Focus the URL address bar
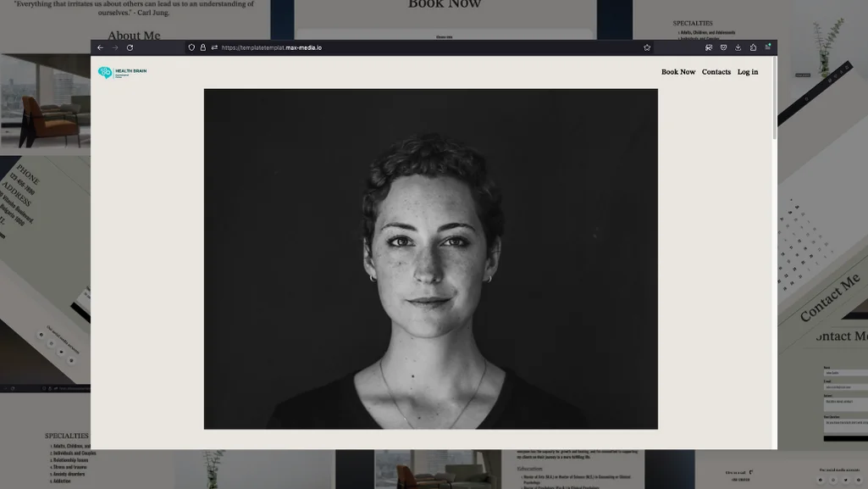This screenshot has width=868, height=489. [x=423, y=47]
